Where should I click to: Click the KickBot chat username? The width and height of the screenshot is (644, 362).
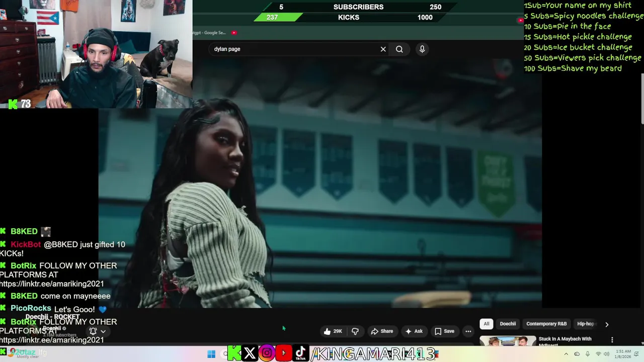26,244
